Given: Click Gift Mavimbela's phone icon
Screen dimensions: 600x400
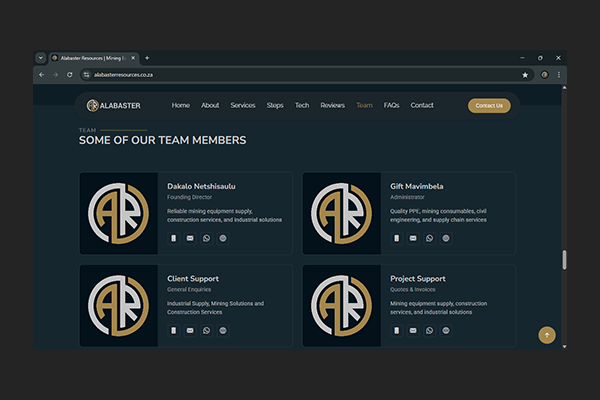Looking at the screenshot, I should 396,238.
